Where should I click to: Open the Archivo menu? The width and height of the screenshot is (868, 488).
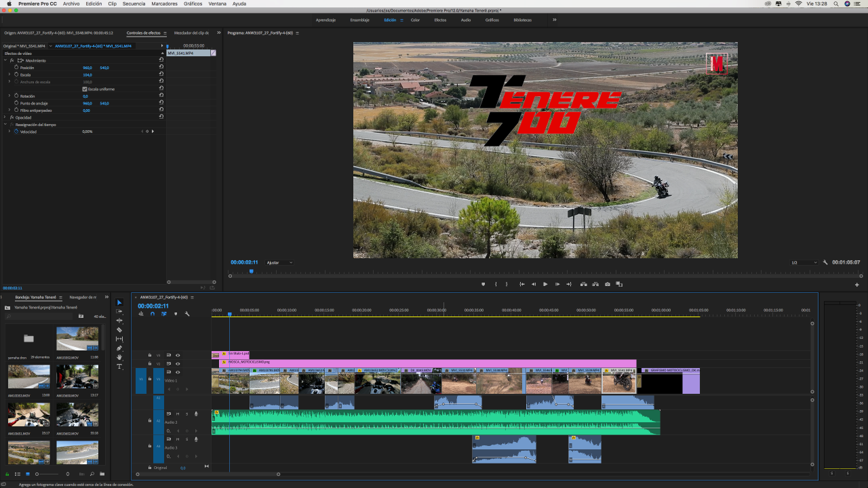[x=71, y=3]
